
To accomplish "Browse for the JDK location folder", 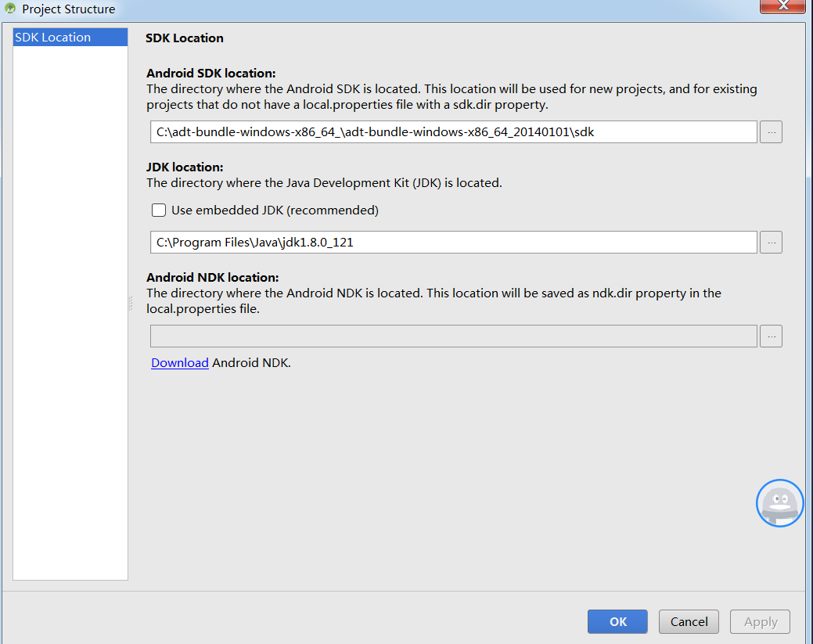I will click(771, 242).
